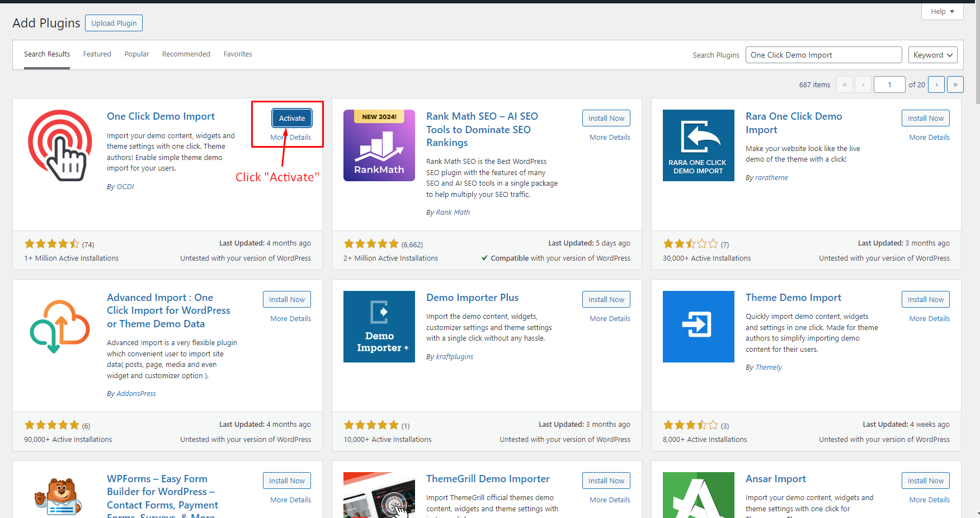
Task: Click the One Click Demo Import plugin icon
Action: 60,145
